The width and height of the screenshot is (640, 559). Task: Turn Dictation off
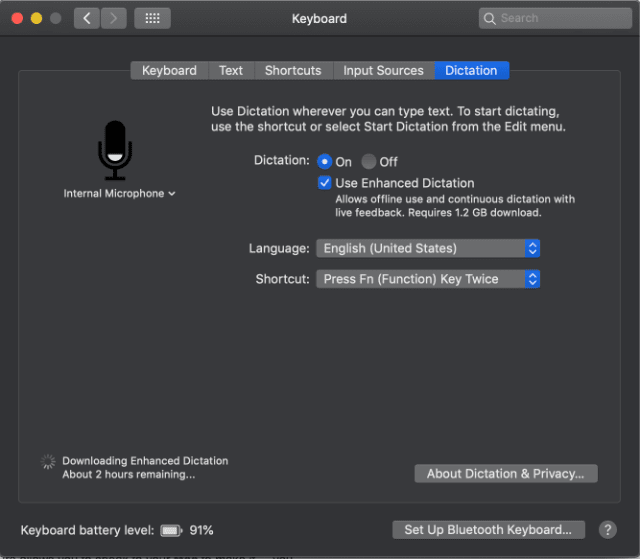click(369, 161)
